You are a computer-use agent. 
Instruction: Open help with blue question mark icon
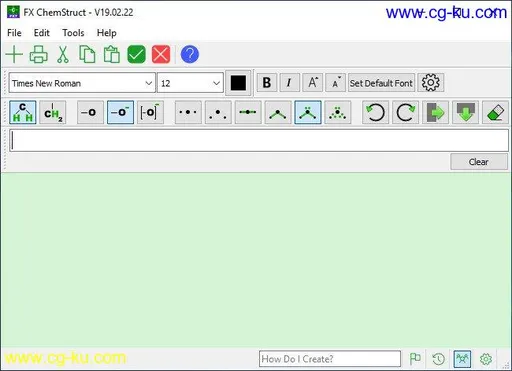tap(190, 54)
